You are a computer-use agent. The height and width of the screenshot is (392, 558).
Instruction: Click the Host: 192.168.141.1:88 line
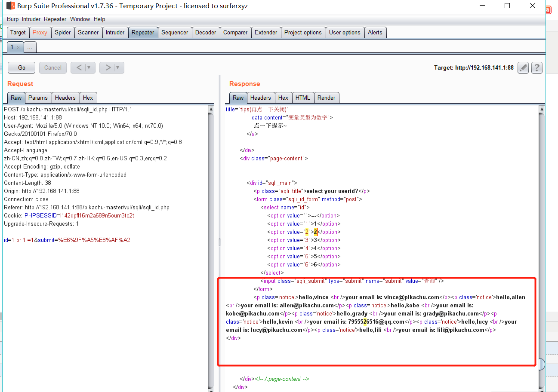click(33, 117)
